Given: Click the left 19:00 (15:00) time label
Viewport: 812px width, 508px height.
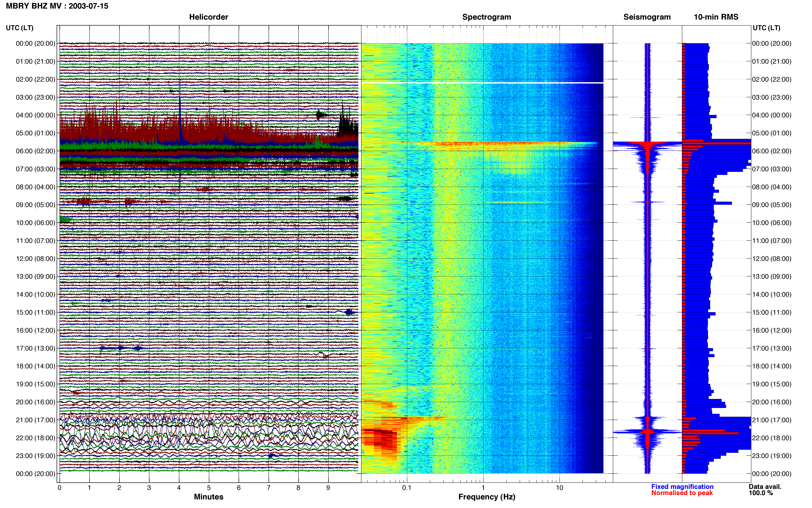Looking at the screenshot, I should pos(36,384).
